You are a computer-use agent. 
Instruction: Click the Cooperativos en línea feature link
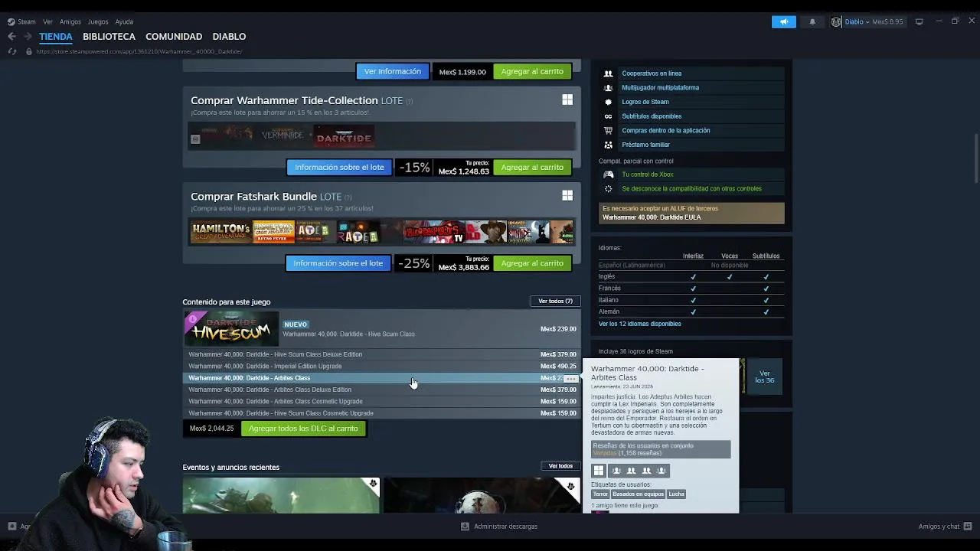tap(652, 73)
